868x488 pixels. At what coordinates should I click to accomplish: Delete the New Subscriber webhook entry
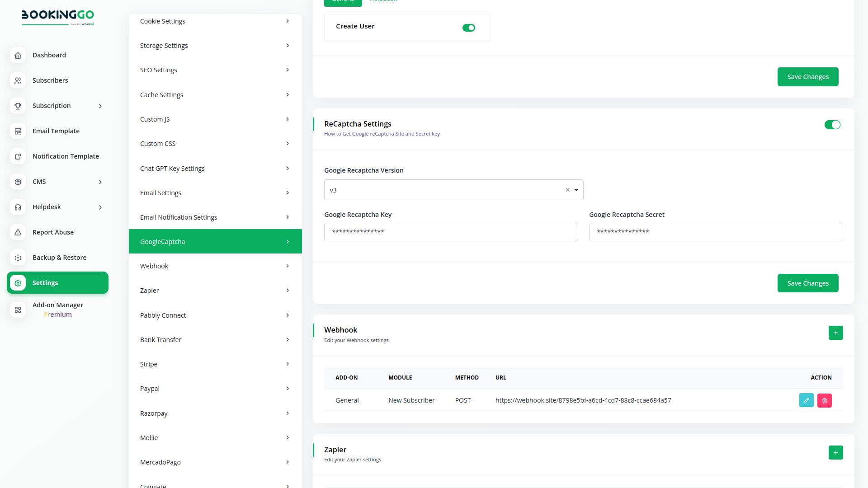pyautogui.click(x=824, y=400)
